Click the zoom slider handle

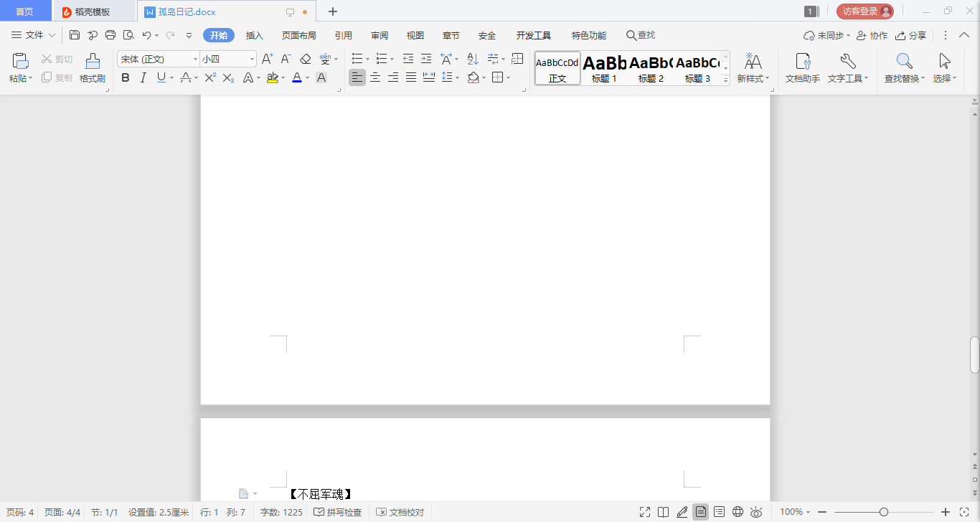click(884, 512)
